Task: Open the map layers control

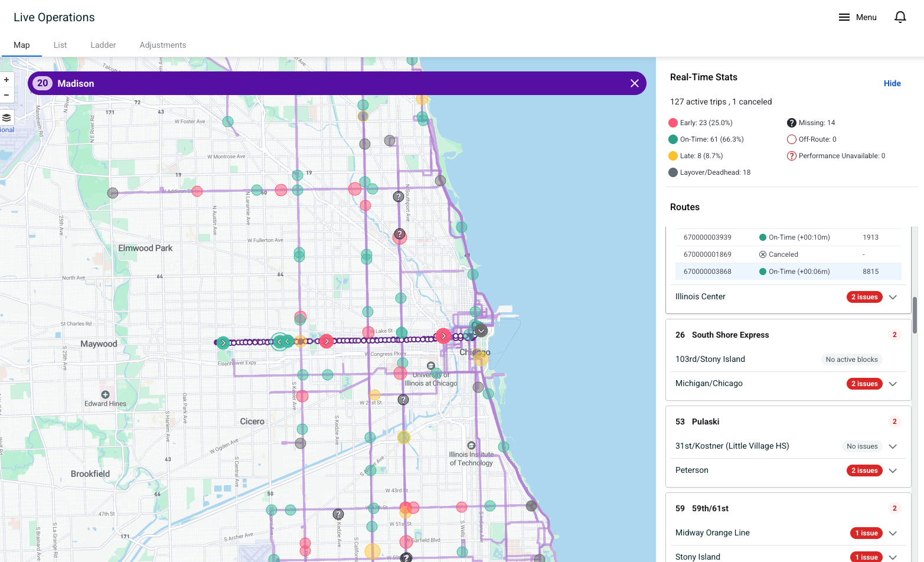Action: tap(6, 118)
